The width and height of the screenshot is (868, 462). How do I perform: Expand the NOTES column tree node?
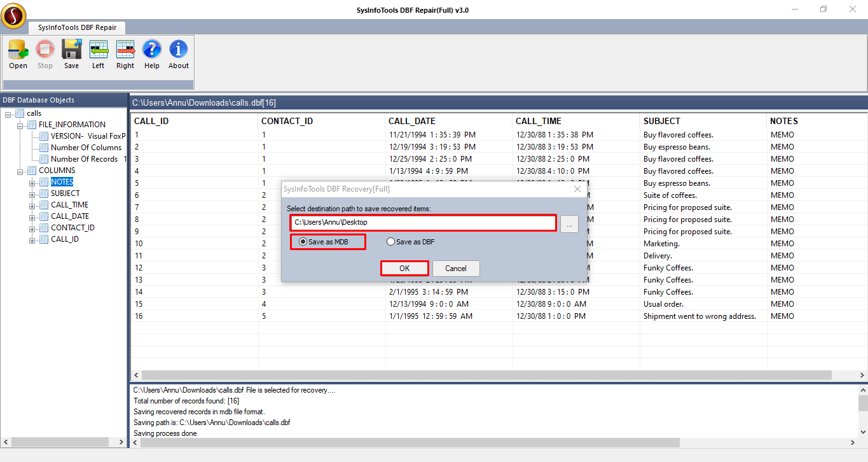click(32, 183)
